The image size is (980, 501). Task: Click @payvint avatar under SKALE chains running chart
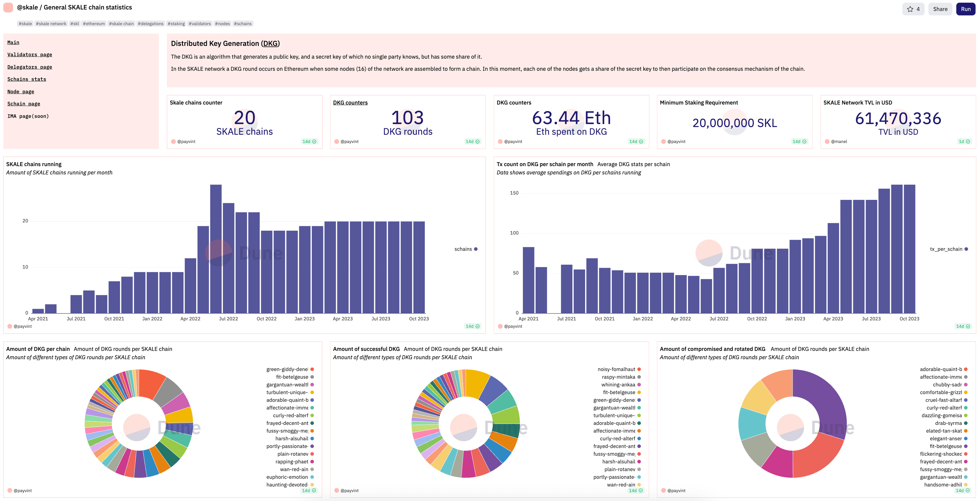pos(10,326)
